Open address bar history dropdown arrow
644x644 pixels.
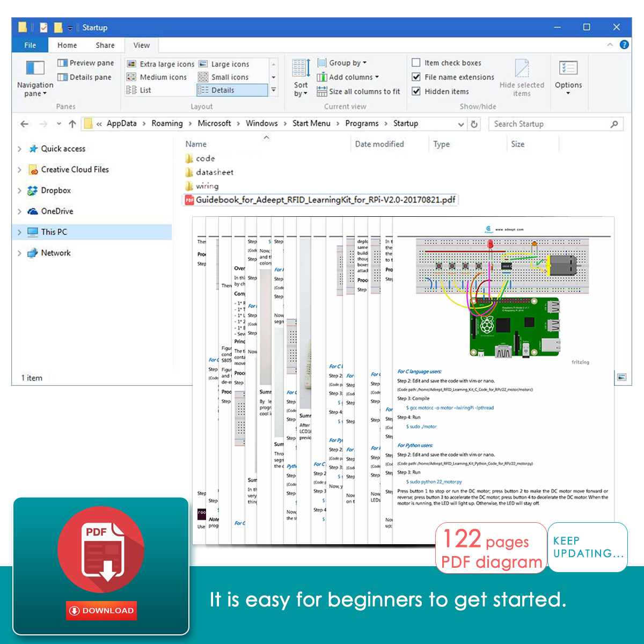point(461,124)
